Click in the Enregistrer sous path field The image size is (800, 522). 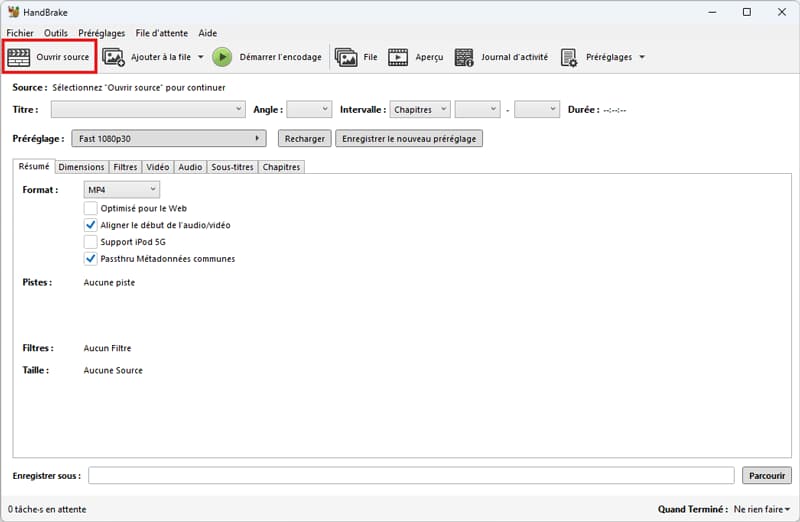411,475
